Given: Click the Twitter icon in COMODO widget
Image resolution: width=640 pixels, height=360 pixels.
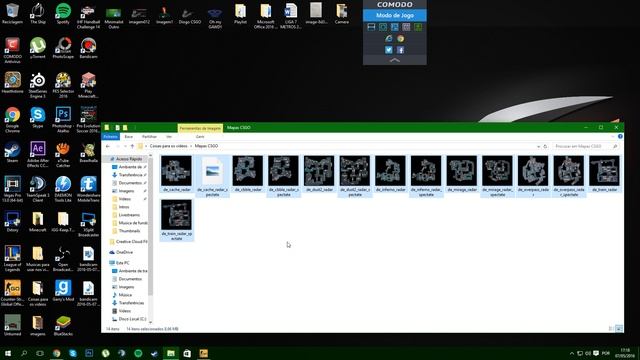Looking at the screenshot, I should pyautogui.click(x=389, y=50).
